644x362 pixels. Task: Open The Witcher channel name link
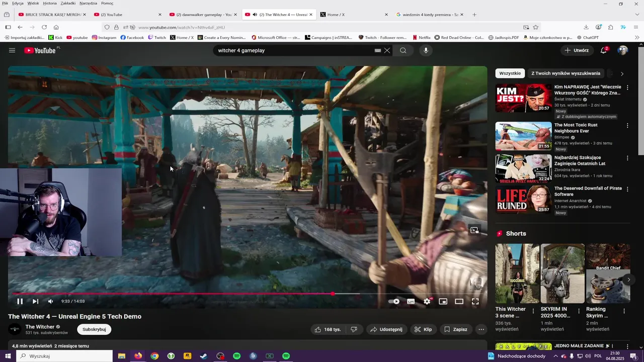(x=40, y=327)
